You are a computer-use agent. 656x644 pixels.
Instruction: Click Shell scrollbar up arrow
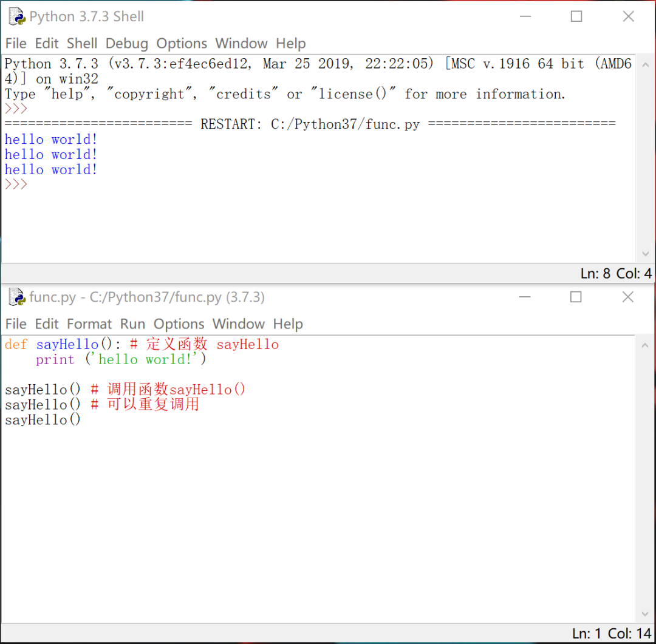click(646, 65)
